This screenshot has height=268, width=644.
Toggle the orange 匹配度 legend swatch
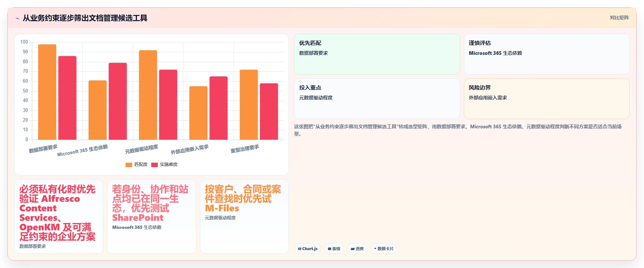129,165
